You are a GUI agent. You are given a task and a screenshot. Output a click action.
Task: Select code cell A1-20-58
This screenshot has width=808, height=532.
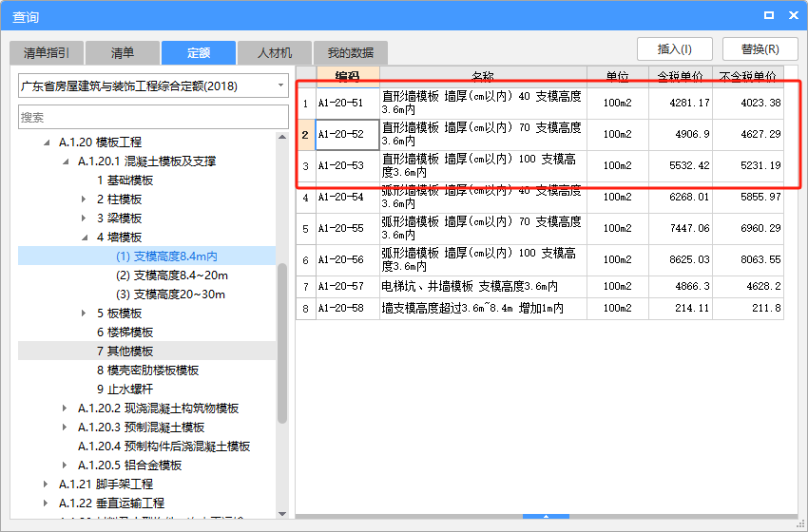coord(348,309)
